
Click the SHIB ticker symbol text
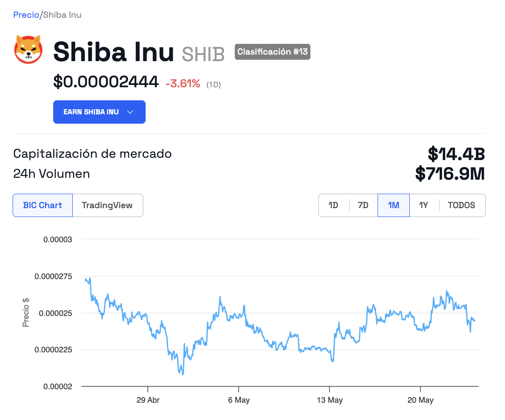(203, 54)
